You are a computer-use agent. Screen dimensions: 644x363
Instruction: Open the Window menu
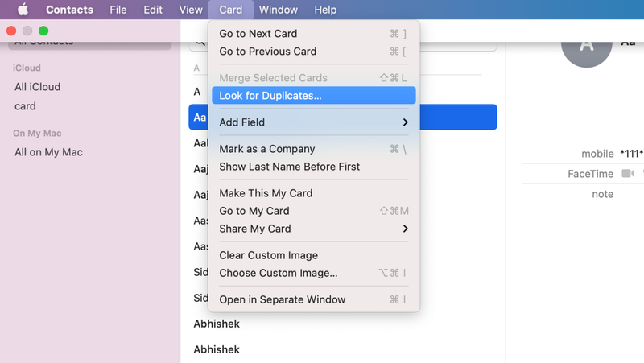(279, 10)
